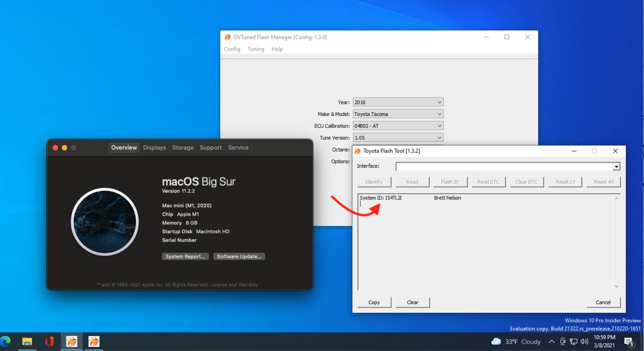The height and width of the screenshot is (351, 644).
Task: Open the weather widget showing 33°F Cloudy
Action: pyautogui.click(x=516, y=341)
